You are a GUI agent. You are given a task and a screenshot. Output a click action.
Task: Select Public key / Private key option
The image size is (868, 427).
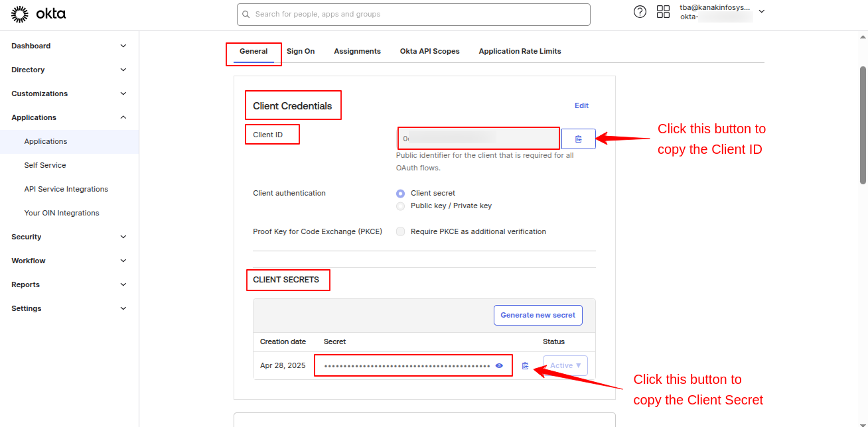click(x=400, y=206)
